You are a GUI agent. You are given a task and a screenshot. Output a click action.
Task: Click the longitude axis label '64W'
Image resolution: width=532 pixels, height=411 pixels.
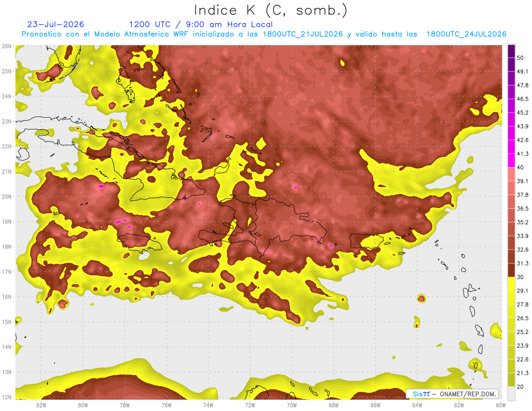click(417, 405)
